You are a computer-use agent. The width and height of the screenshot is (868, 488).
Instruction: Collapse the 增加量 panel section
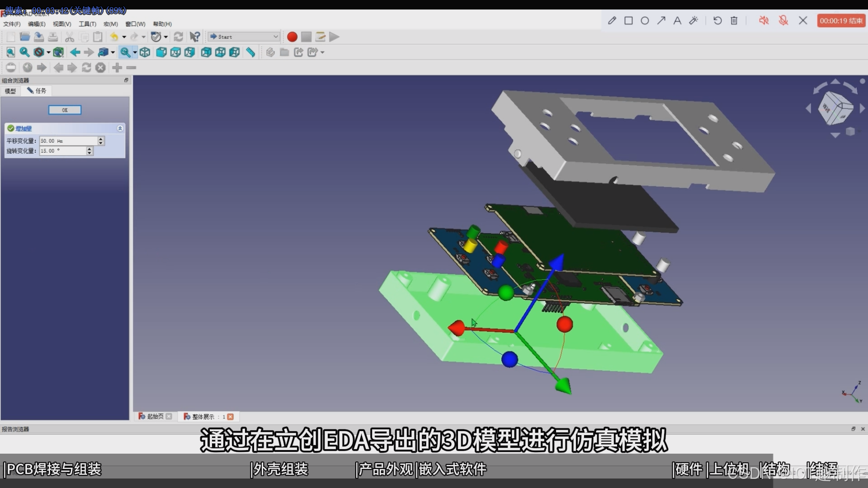120,128
